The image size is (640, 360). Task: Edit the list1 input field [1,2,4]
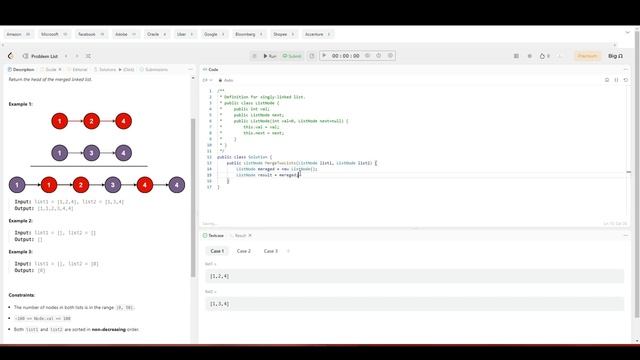click(x=415, y=276)
